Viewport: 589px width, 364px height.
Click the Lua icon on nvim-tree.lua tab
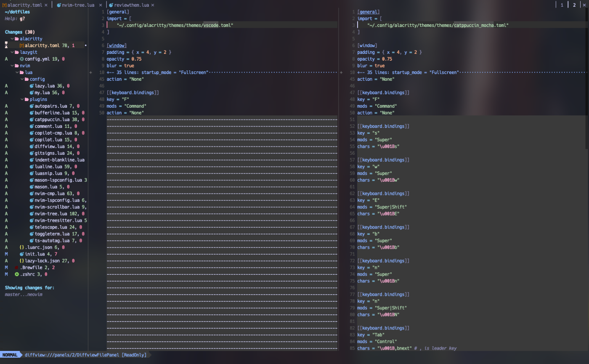(58, 5)
